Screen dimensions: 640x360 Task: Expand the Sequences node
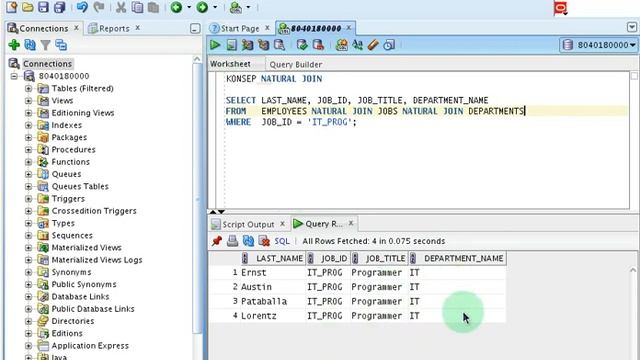point(28,235)
